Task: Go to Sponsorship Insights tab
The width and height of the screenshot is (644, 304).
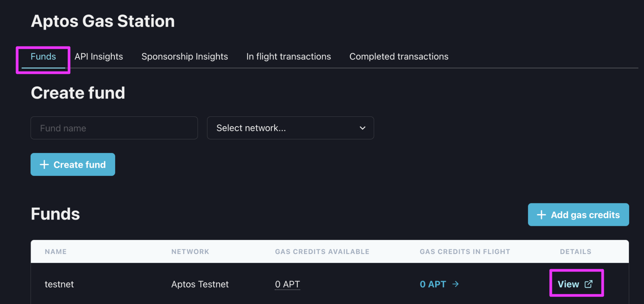Action: (x=185, y=57)
